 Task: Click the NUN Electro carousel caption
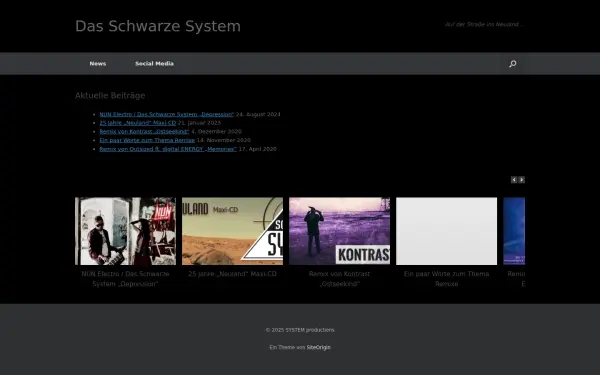click(126, 279)
